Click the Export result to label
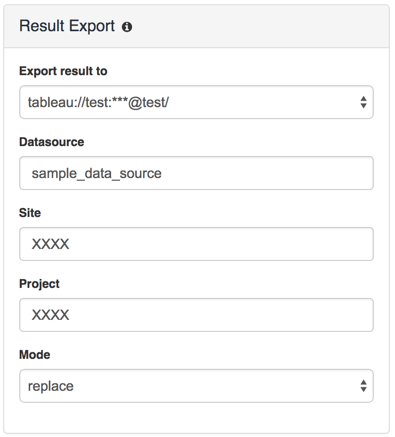395x437 pixels. (63, 71)
